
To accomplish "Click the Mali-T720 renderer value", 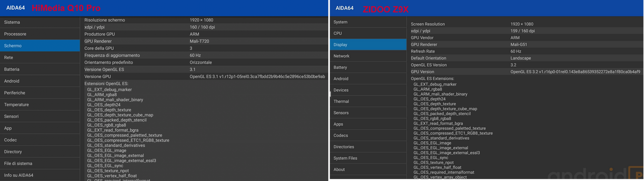I will tap(200, 41).
